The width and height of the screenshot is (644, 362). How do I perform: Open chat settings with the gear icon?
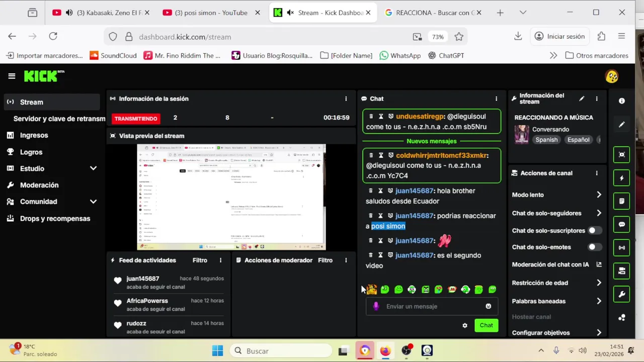(x=465, y=325)
